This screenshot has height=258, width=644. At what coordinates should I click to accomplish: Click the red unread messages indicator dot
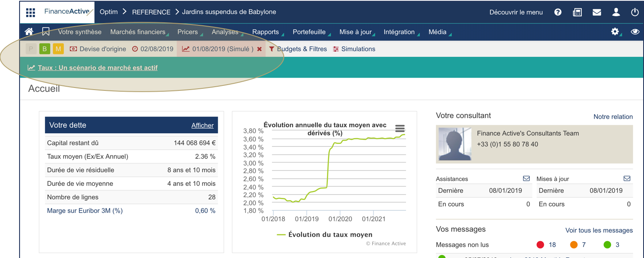(x=540, y=245)
